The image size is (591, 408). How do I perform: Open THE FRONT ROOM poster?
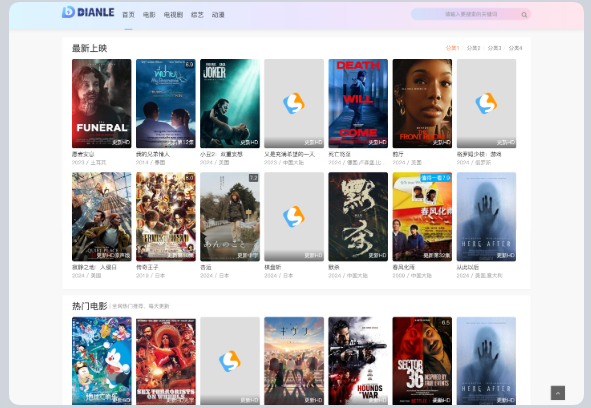pyautogui.click(x=422, y=103)
